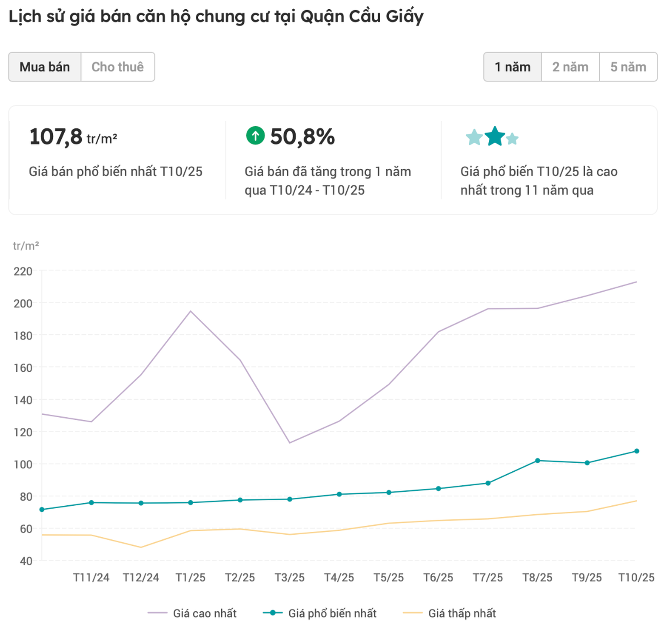Click the T4/25 teal data point

click(x=339, y=494)
